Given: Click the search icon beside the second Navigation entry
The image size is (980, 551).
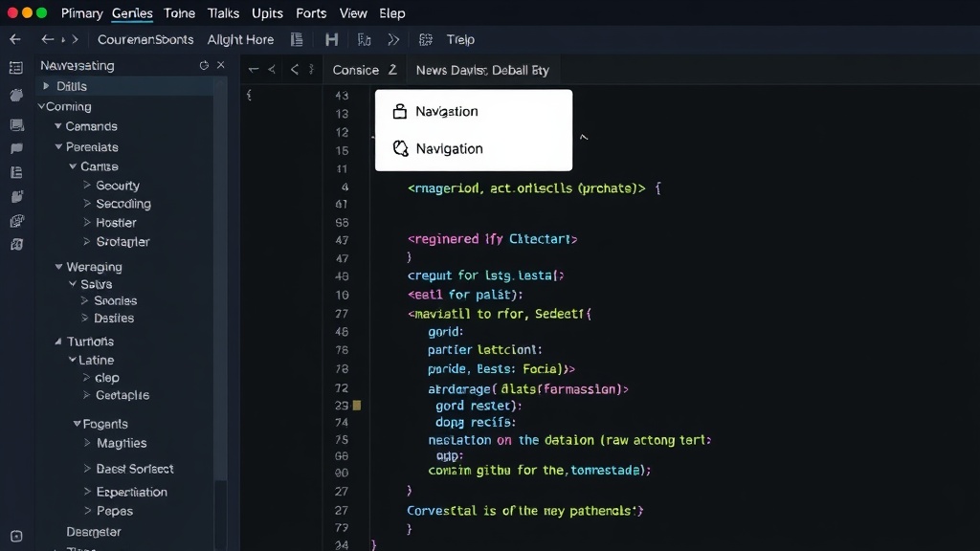Looking at the screenshot, I should click(x=401, y=148).
